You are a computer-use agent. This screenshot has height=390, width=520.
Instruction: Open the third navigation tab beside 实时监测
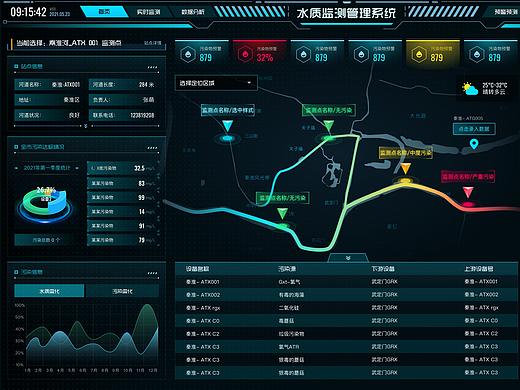tap(193, 12)
